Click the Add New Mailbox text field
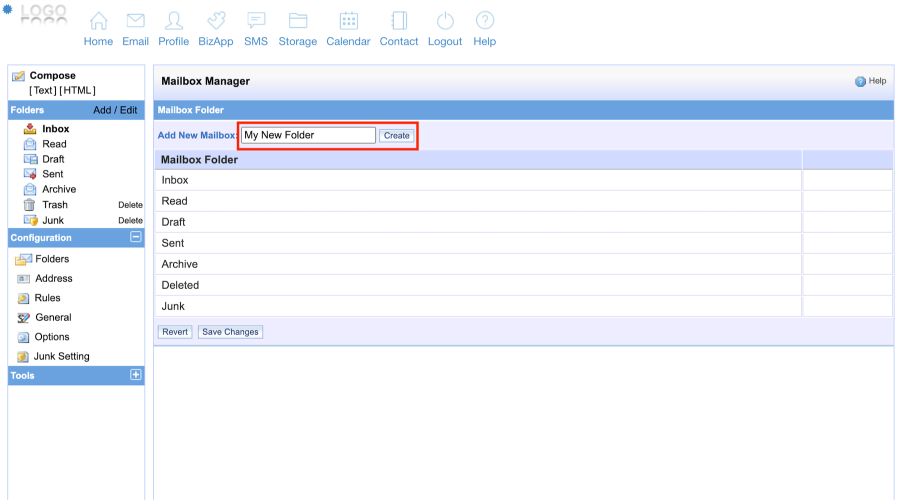 pos(308,135)
